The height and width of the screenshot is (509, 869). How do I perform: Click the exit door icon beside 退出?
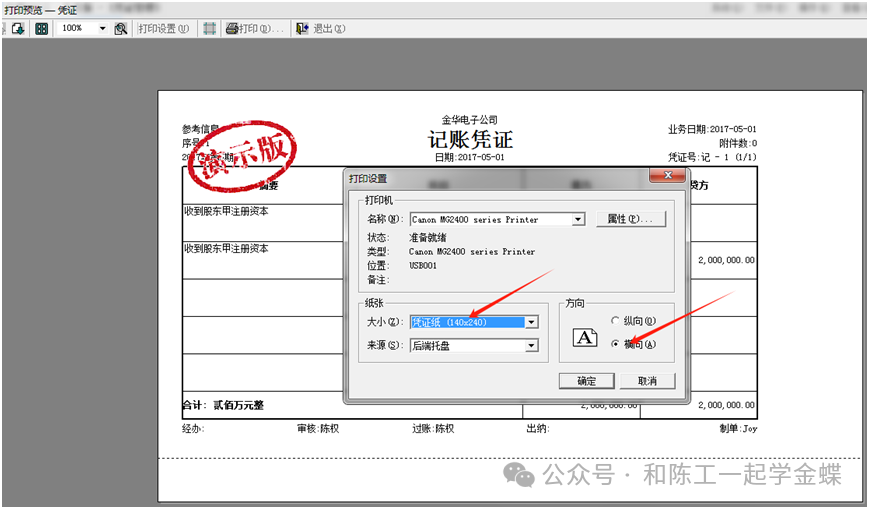303,29
